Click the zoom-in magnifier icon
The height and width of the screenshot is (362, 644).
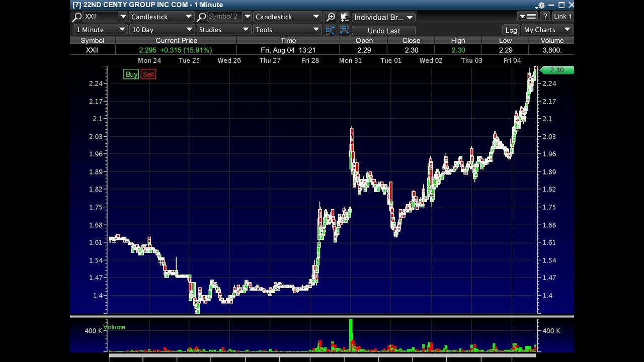coord(331,17)
